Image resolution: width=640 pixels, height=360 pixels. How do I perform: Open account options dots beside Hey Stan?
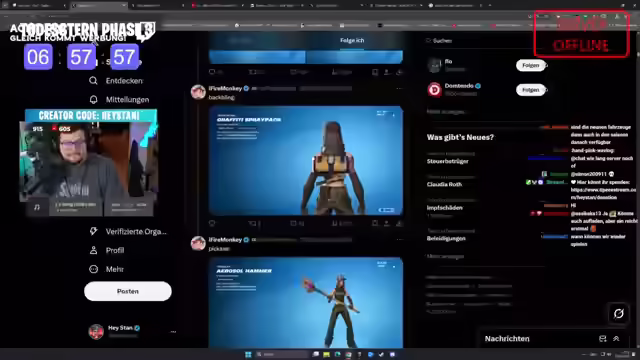tap(173, 331)
